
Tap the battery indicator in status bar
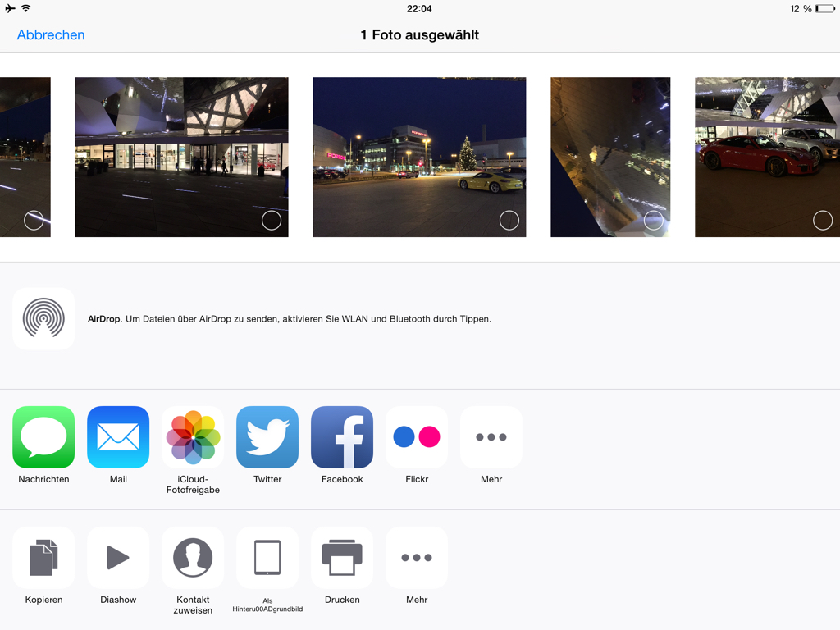coord(825,8)
